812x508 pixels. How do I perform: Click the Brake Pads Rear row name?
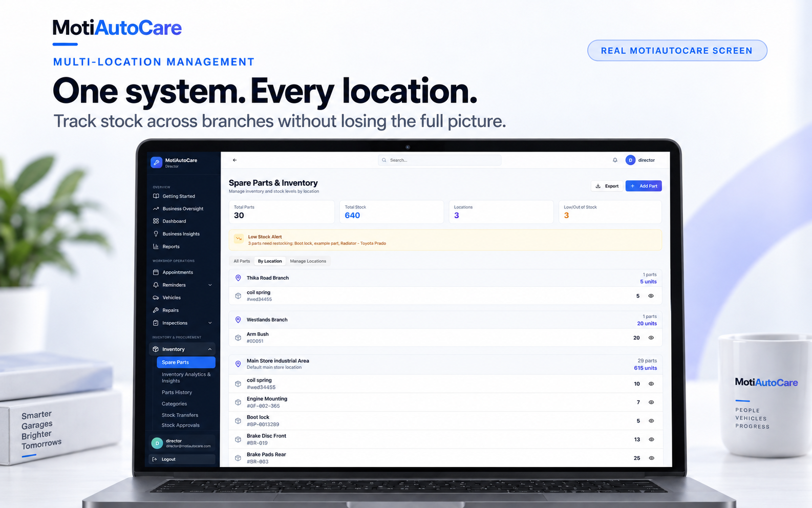click(x=266, y=454)
